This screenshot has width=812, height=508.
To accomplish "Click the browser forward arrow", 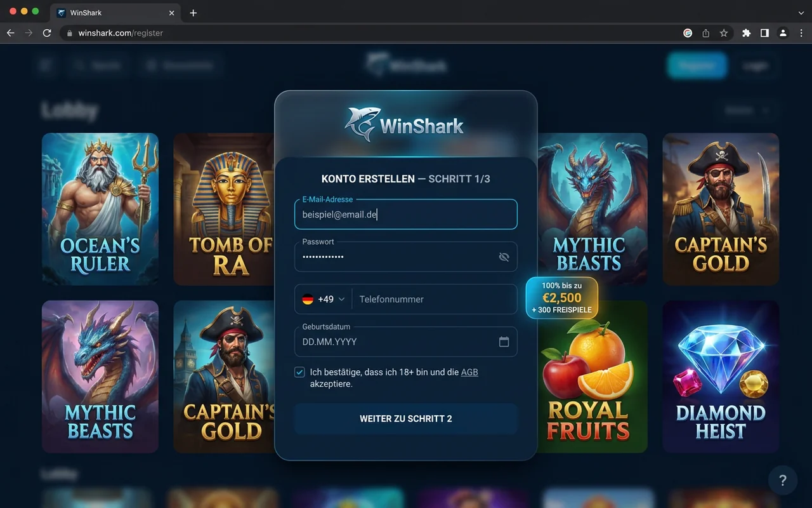I will coord(29,33).
